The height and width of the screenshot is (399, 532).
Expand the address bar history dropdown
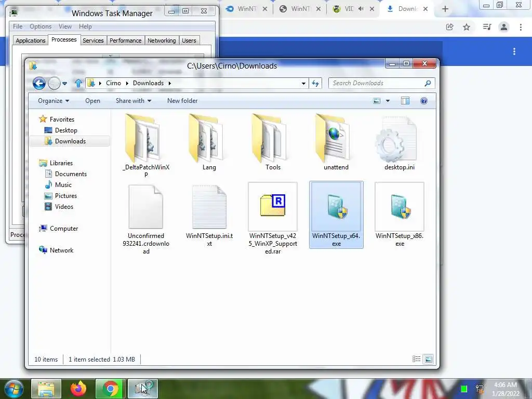pyautogui.click(x=303, y=83)
